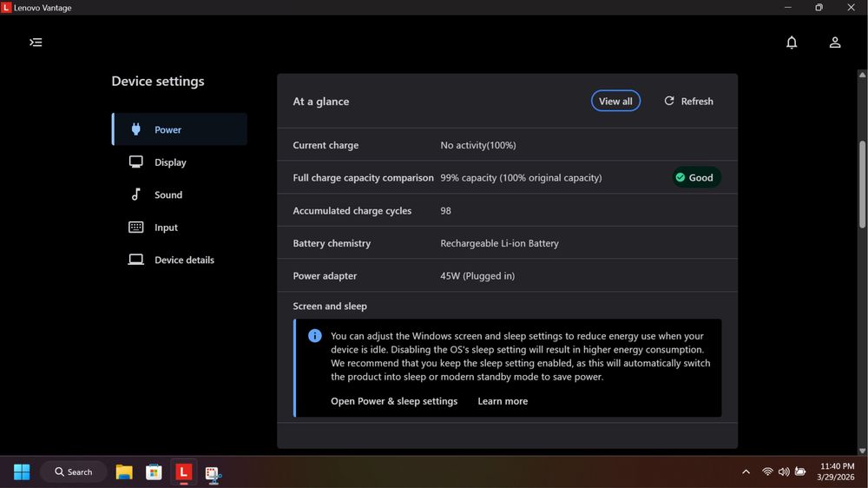Open Power & sleep settings link
This screenshot has width=868, height=488.
coord(394,400)
